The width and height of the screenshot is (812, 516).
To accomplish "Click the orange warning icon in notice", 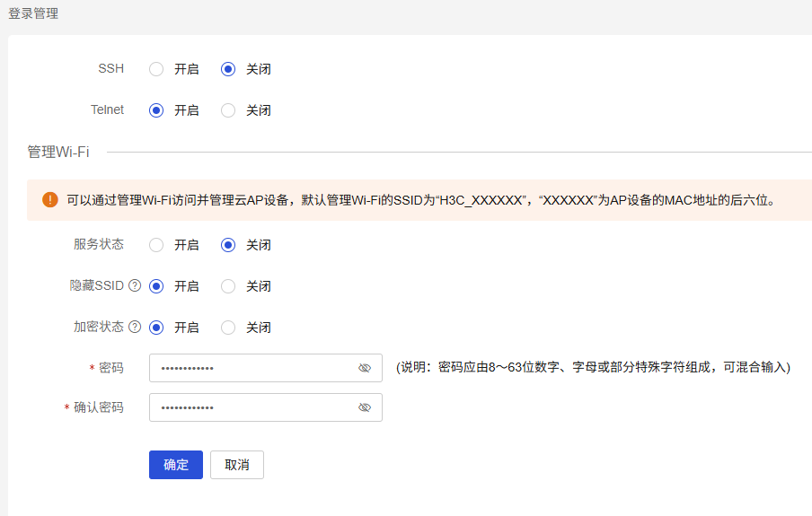I will (50, 200).
